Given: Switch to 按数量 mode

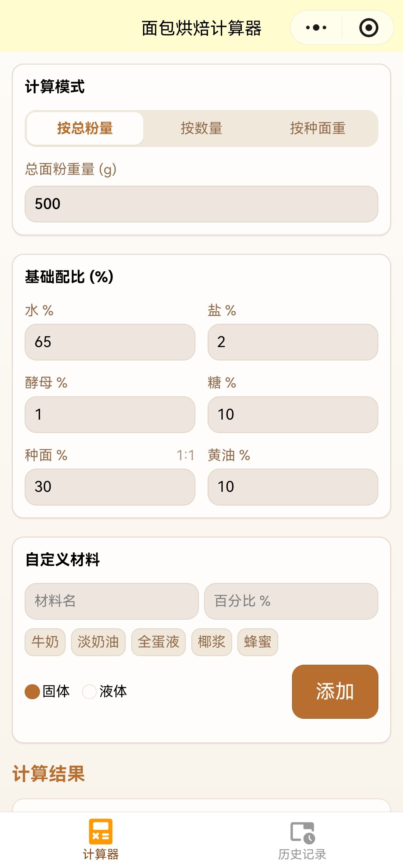Looking at the screenshot, I should click(x=201, y=128).
